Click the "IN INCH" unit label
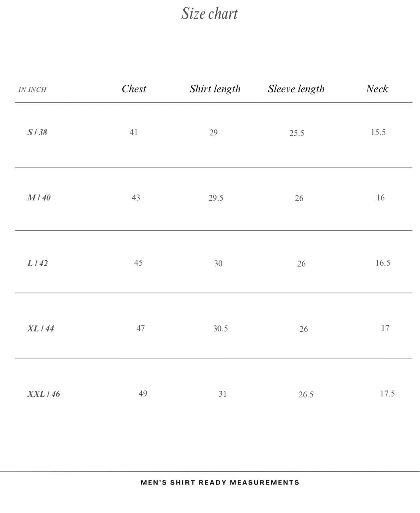Viewport: 420px width, 513px height. point(32,90)
